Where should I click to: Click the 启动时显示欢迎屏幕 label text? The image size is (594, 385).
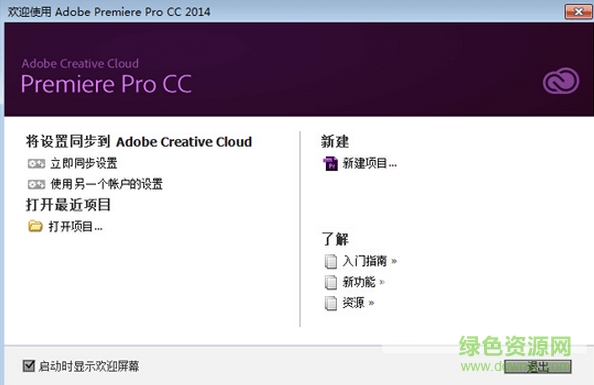point(89,366)
